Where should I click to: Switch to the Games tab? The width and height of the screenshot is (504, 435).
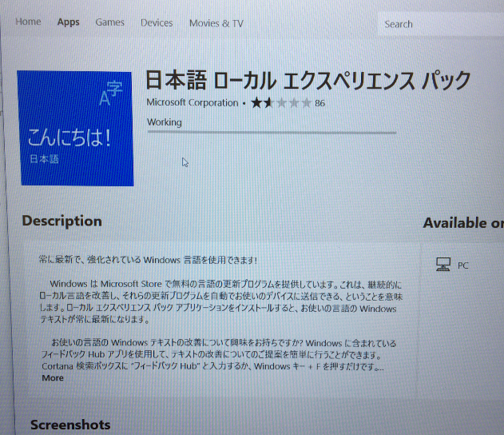(109, 22)
